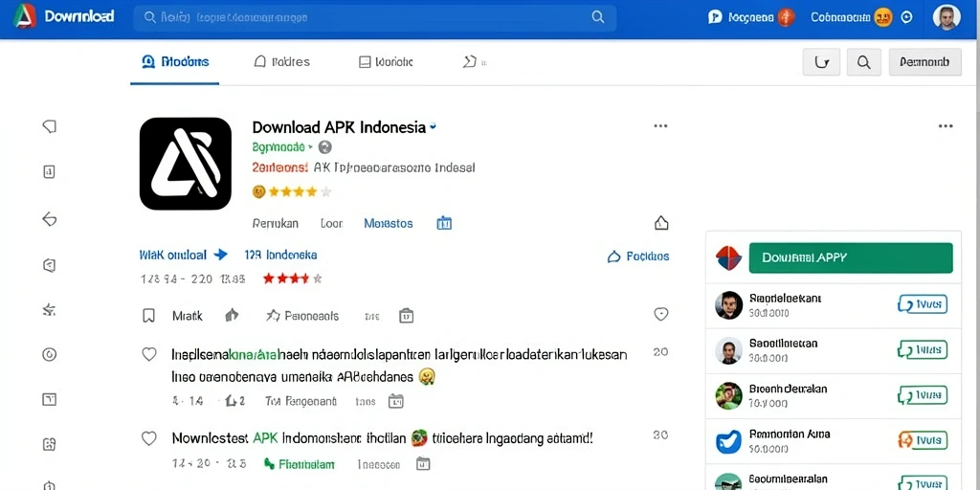Click the Mratk bookmark icon
Viewport: 980px width, 490px height.
click(148, 316)
